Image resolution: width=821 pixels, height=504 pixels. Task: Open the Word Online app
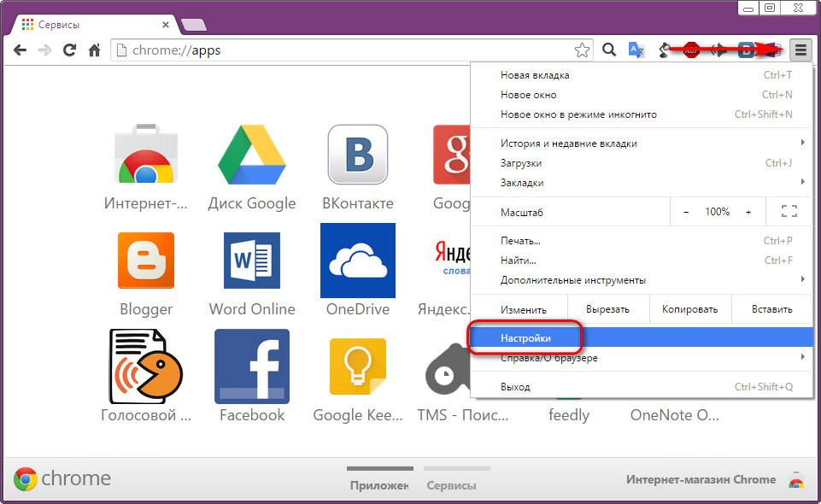point(252,260)
